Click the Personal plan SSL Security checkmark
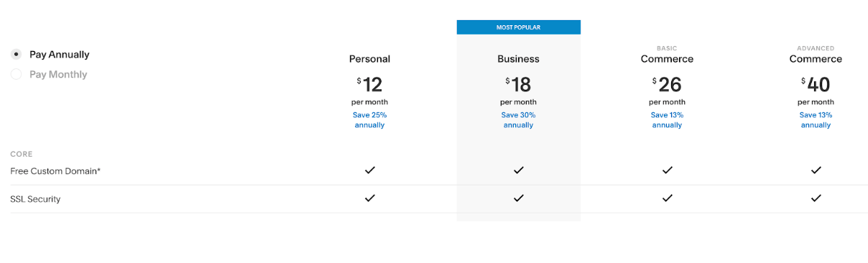This screenshot has height=263, width=868. 370,198
